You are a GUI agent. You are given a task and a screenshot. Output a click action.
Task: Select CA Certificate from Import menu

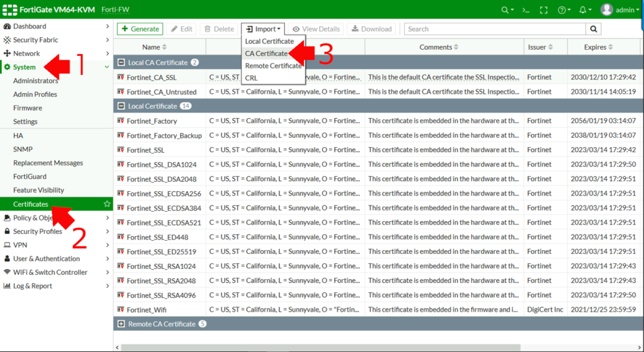pyautogui.click(x=267, y=53)
